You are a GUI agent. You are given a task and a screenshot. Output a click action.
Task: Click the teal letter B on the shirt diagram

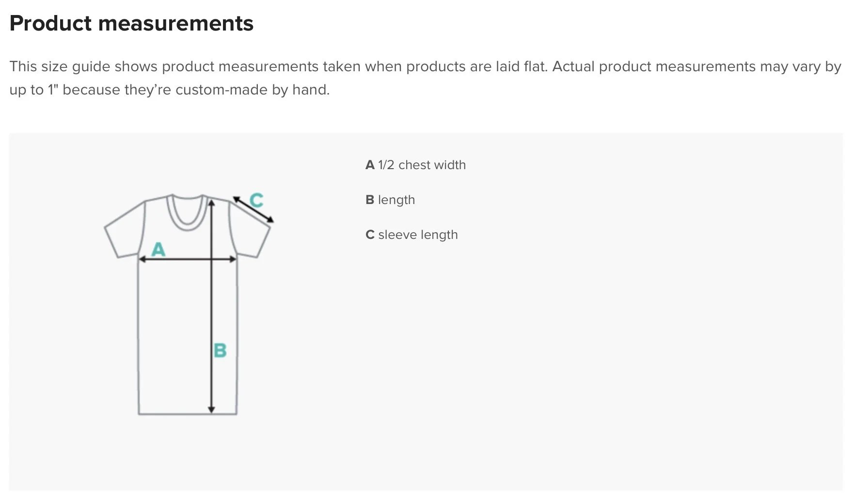pyautogui.click(x=220, y=350)
